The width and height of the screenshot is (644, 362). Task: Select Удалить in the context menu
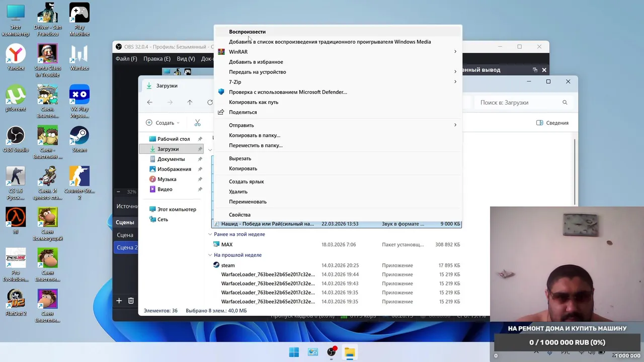tap(338, 192)
